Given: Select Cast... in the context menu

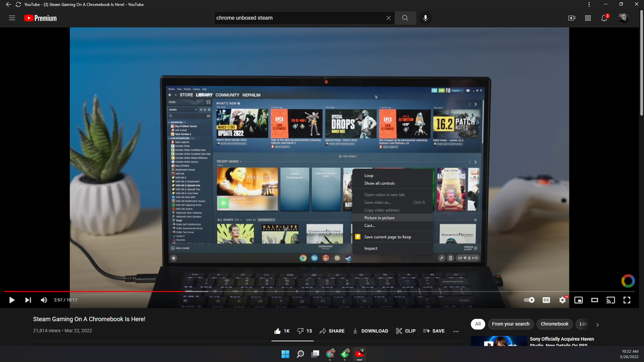Looking at the screenshot, I should point(392,226).
